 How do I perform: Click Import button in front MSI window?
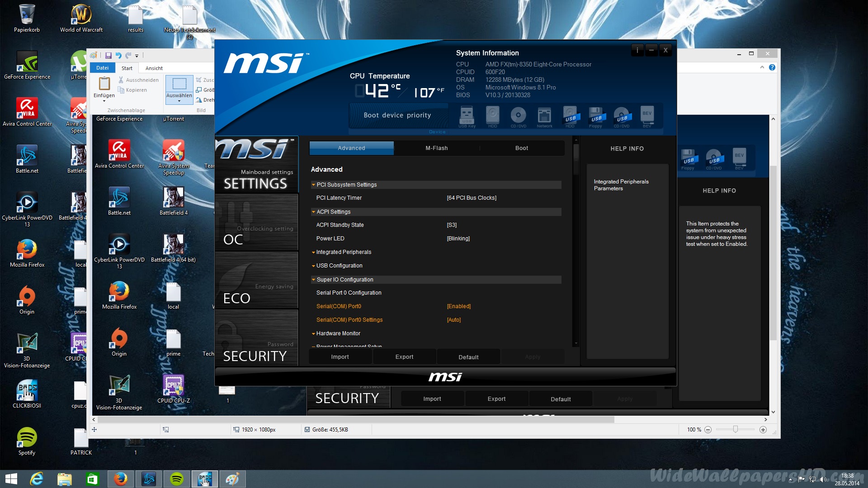point(340,357)
